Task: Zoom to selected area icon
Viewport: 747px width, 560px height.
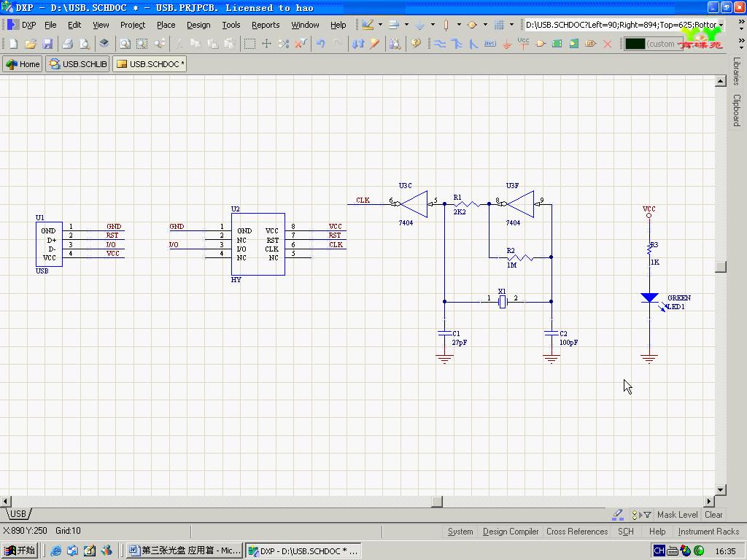Action: [x=142, y=44]
